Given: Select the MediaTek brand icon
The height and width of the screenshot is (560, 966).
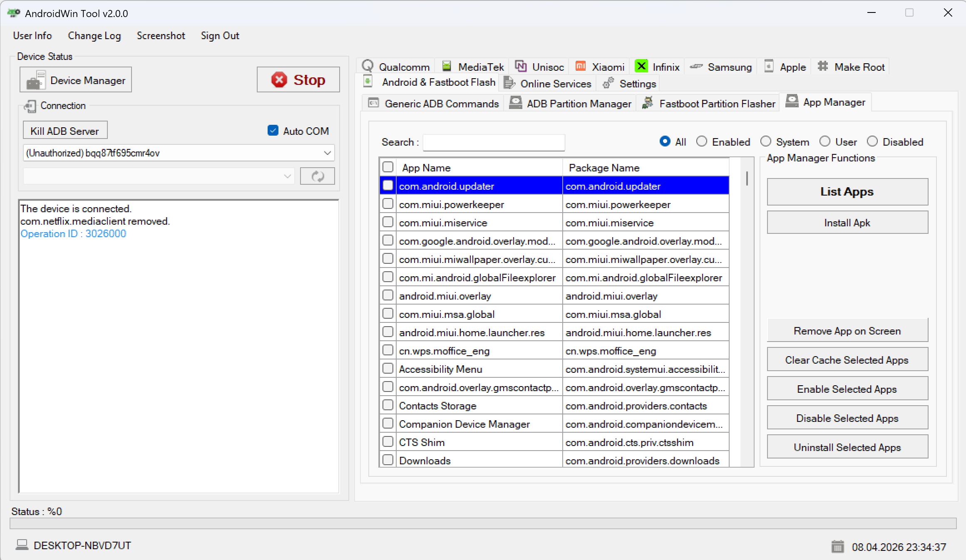Looking at the screenshot, I should [447, 66].
